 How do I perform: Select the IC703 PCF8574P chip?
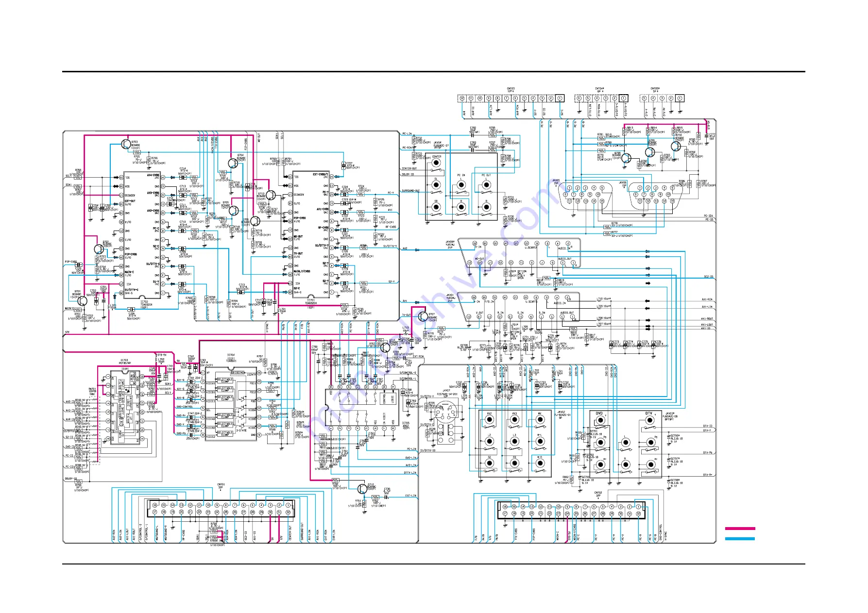click(x=125, y=408)
